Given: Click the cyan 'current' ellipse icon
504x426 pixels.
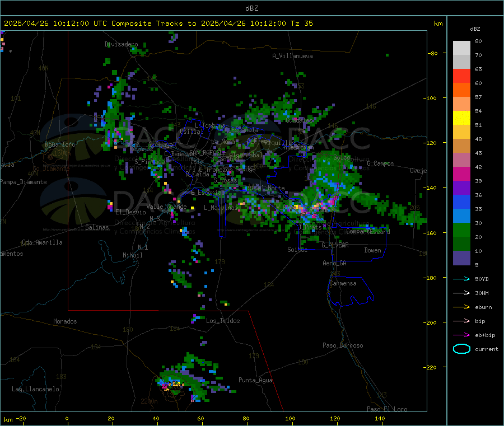Looking at the screenshot, I should pos(461,349).
